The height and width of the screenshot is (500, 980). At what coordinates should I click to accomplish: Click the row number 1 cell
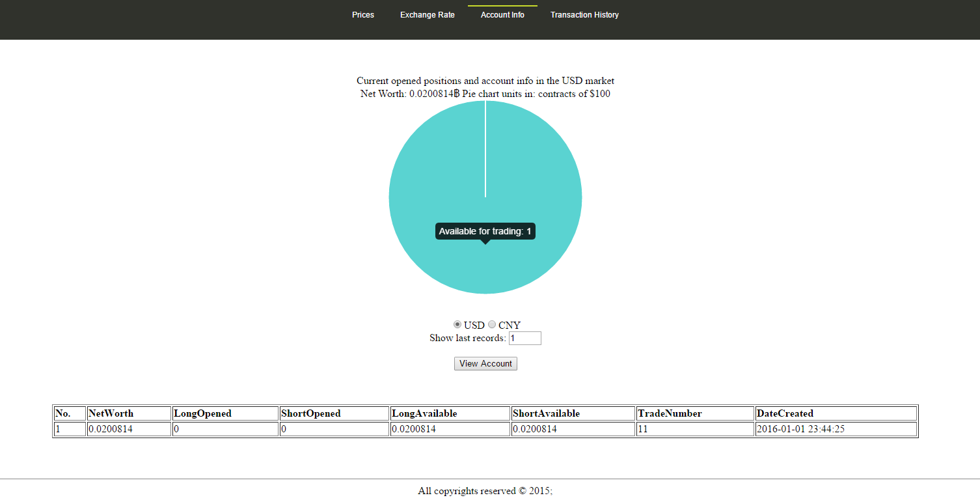[x=70, y=429]
